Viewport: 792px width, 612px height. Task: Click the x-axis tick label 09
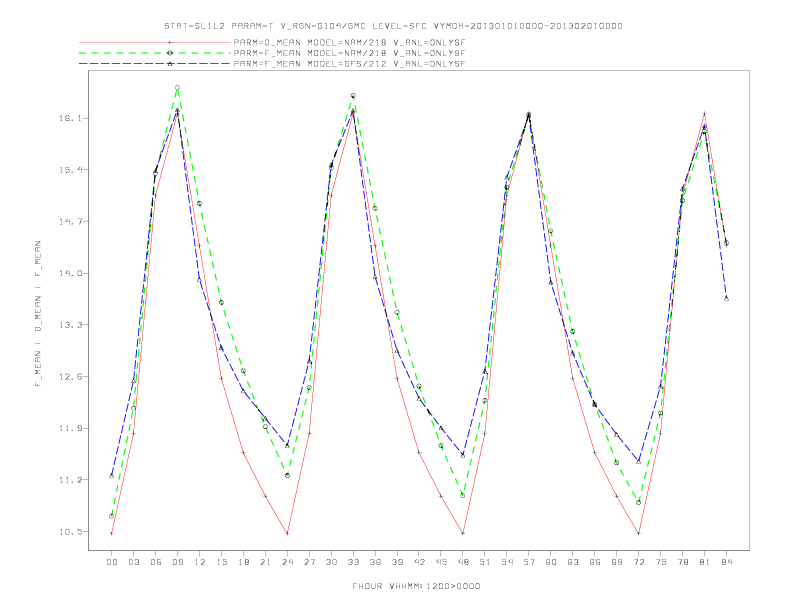coord(177,562)
